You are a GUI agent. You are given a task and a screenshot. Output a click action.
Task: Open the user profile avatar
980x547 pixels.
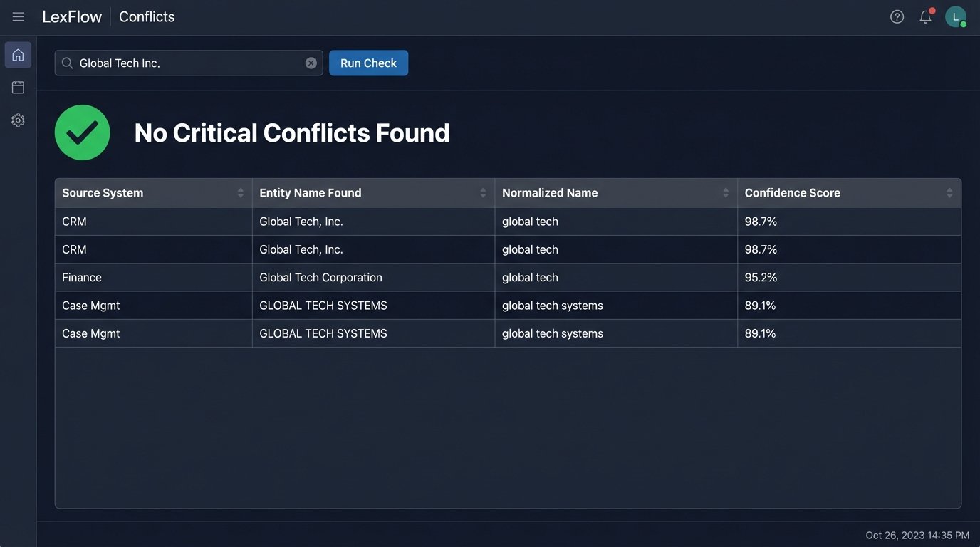[955, 17]
